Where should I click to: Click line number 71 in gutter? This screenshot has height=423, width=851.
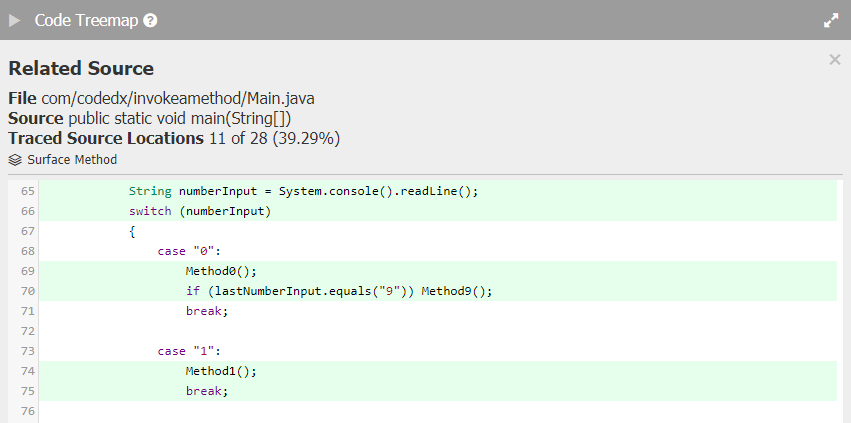click(x=27, y=311)
